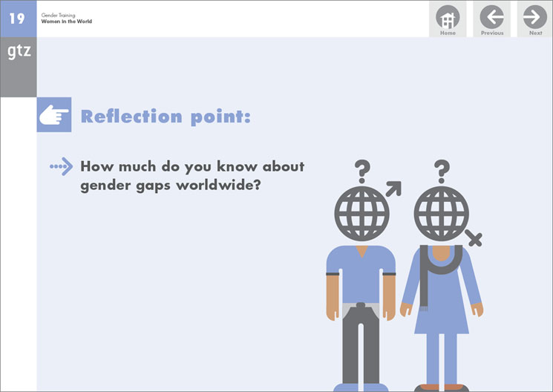Click the question mark above male figure
Screen dimensions: 553x392
point(362,171)
